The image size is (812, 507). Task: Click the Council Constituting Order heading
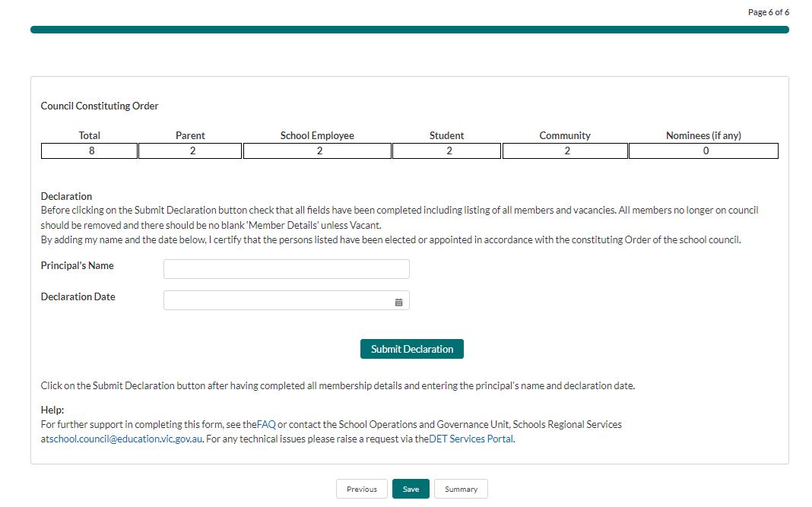pos(100,106)
